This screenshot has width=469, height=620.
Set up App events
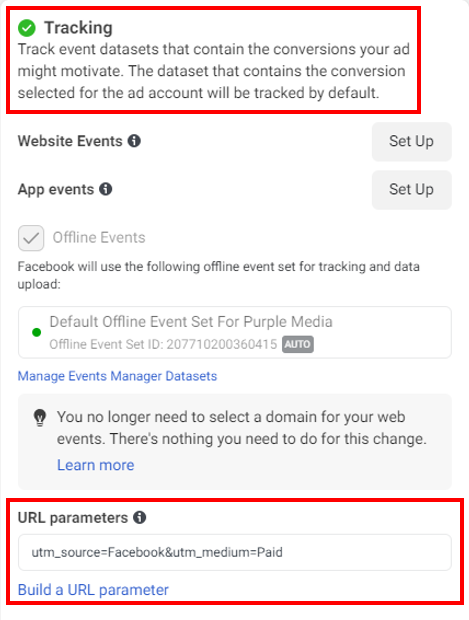[411, 190]
